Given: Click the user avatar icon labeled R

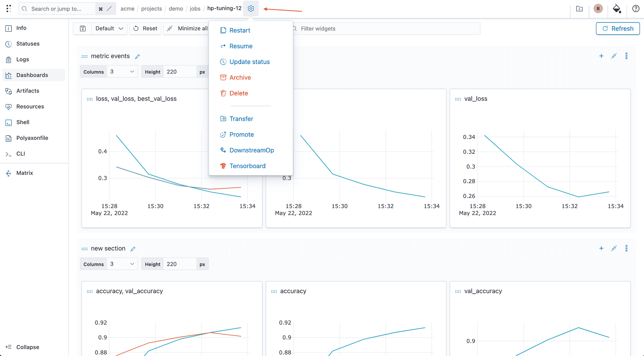Looking at the screenshot, I should point(598,9).
